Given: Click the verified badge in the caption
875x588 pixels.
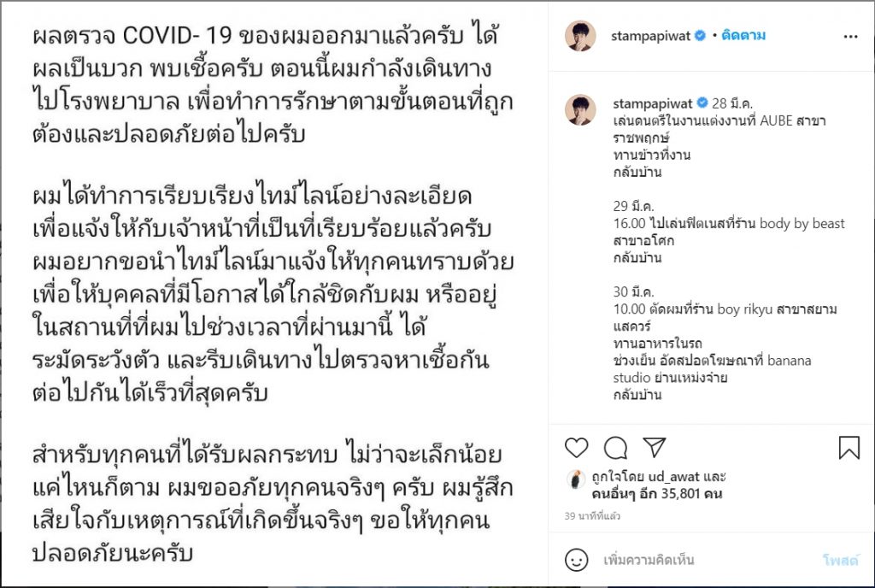Looking at the screenshot, I should 702,103.
